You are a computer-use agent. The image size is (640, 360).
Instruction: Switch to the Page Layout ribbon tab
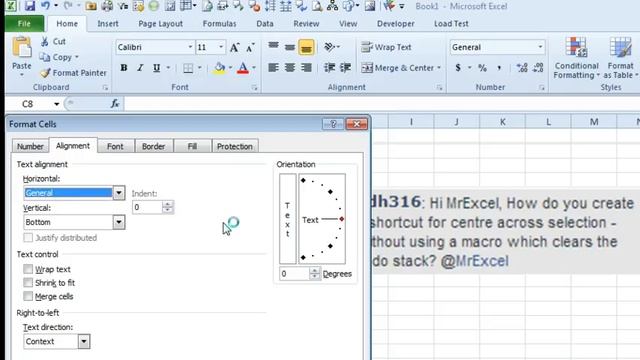[x=160, y=24]
